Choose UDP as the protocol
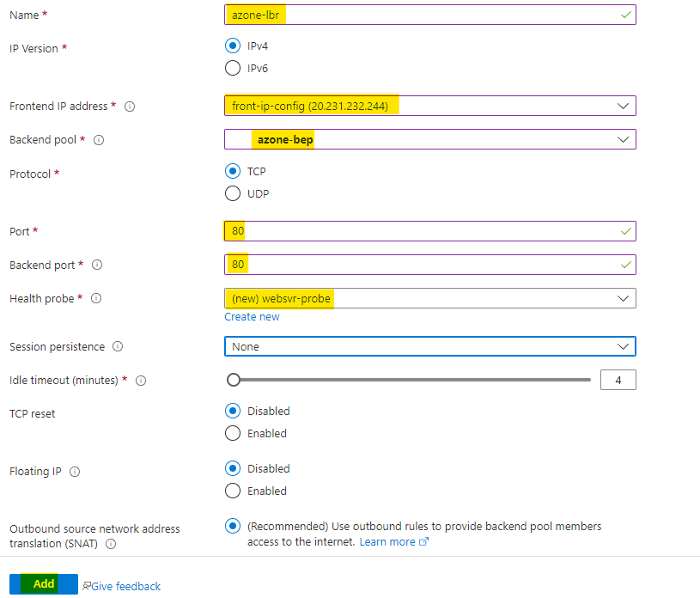Image resolution: width=700 pixels, height=598 pixels. (x=232, y=193)
